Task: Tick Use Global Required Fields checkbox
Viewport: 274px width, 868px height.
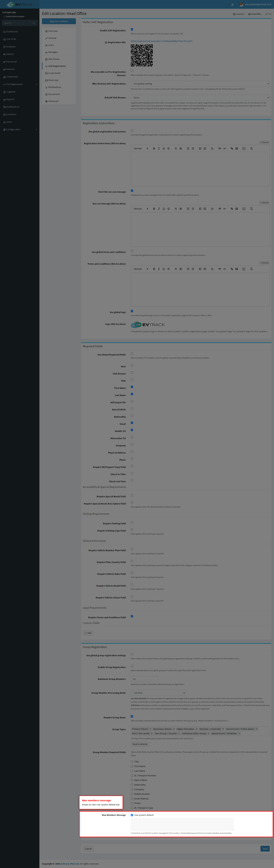Action: [x=132, y=353]
